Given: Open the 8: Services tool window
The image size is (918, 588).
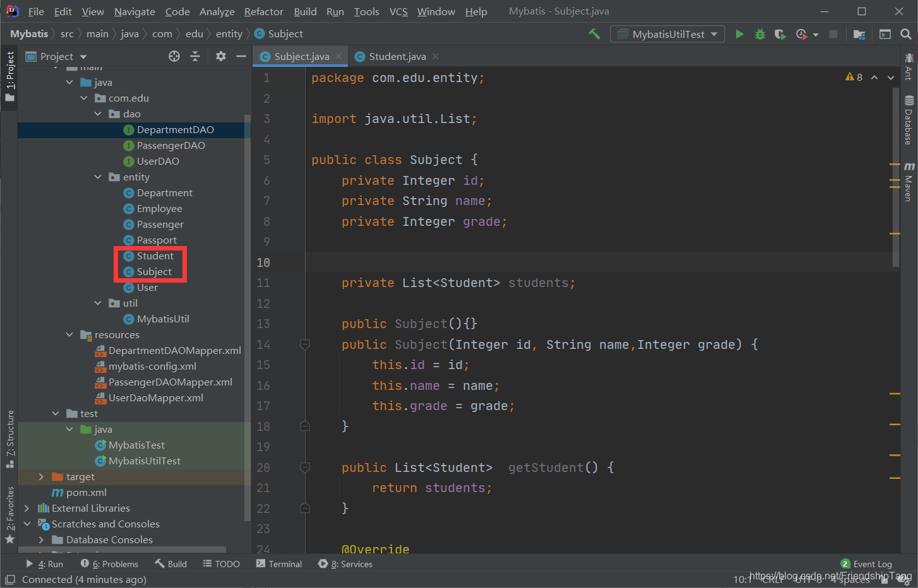Looking at the screenshot, I should point(345,564).
